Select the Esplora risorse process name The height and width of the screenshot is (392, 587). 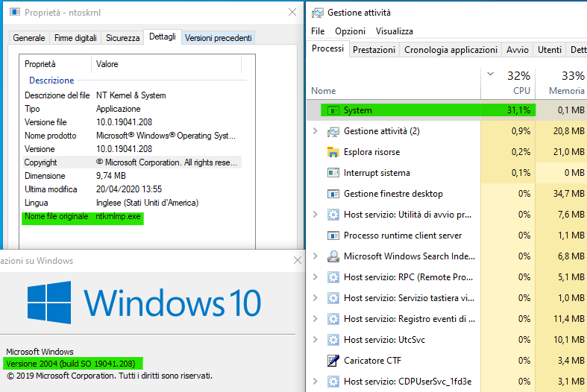click(371, 152)
